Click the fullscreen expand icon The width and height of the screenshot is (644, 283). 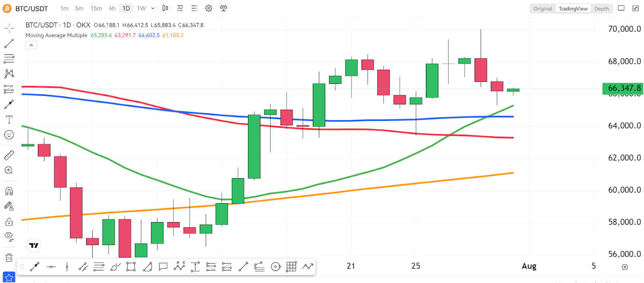[636, 8]
